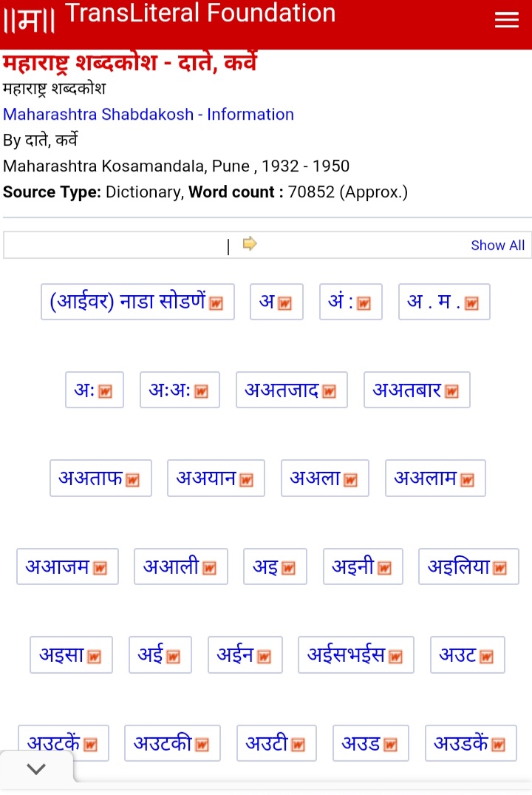This screenshot has width=532, height=795.
Task: Tap the अउटकी word button
Action: pyautogui.click(x=163, y=743)
